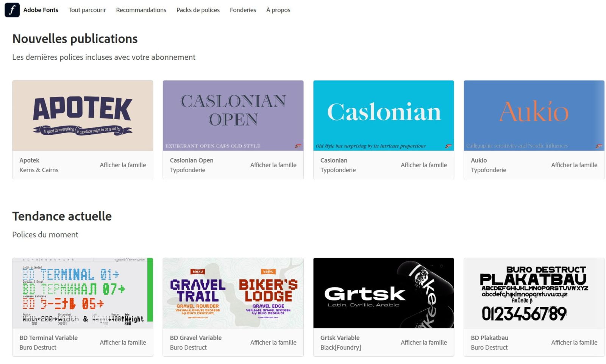
Task: Click the Polices du moment subtitle
Action: click(x=45, y=235)
